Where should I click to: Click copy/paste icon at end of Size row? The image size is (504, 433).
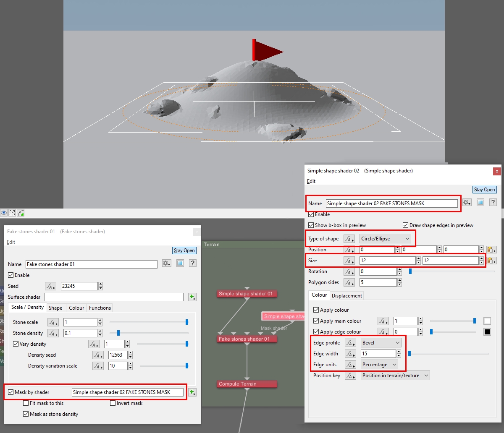(491, 261)
